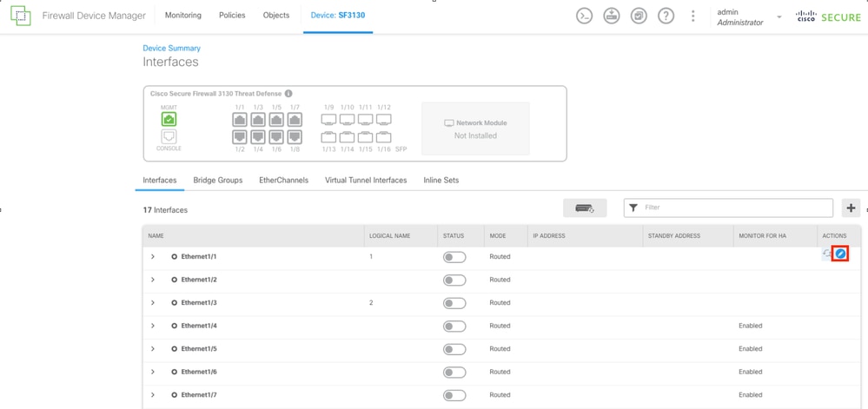Expand the Ethernet1/4 row chevron
This screenshot has width=868, height=409.
click(x=153, y=326)
